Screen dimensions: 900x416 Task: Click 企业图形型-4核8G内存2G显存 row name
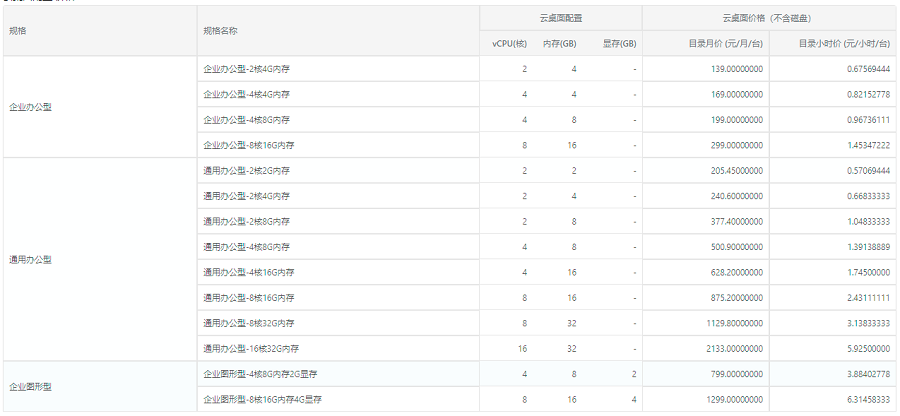pos(260,374)
